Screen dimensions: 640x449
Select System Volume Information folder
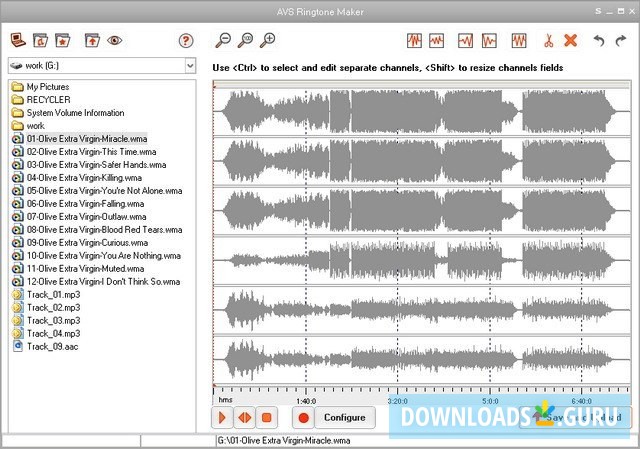[x=75, y=113]
